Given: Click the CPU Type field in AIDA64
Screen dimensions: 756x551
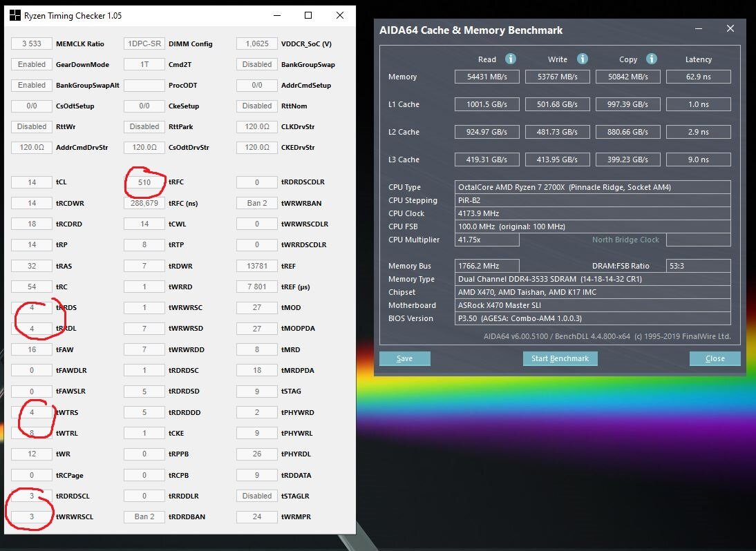Looking at the screenshot, I should click(x=592, y=187).
